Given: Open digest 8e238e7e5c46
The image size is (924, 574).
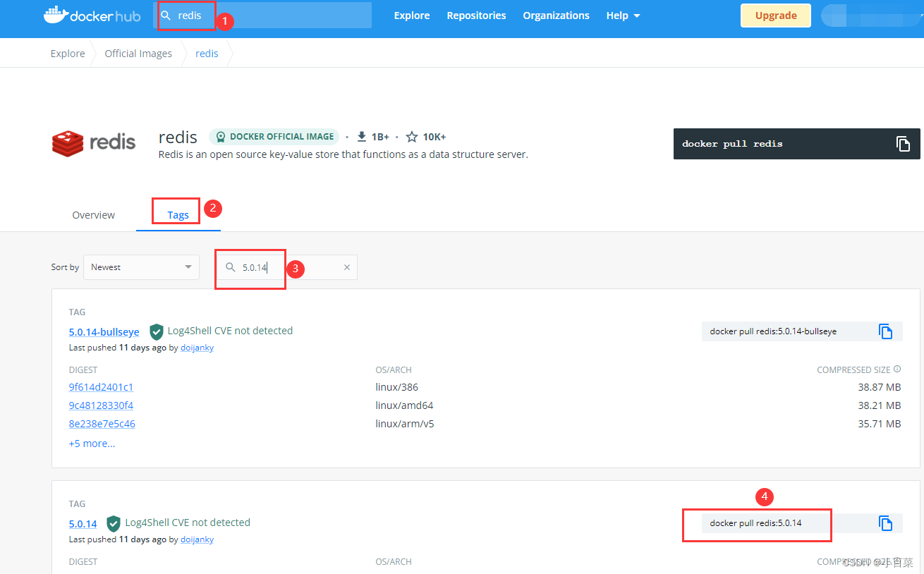Looking at the screenshot, I should click(102, 424).
